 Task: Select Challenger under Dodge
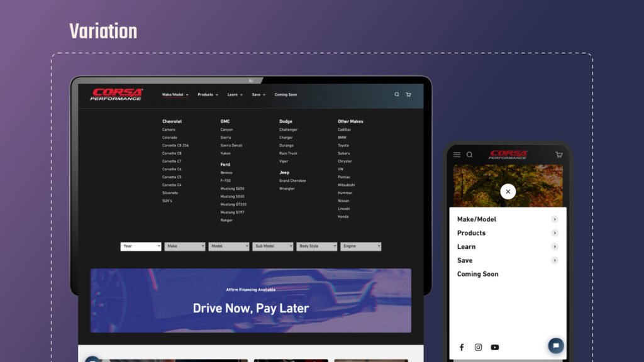click(x=288, y=129)
